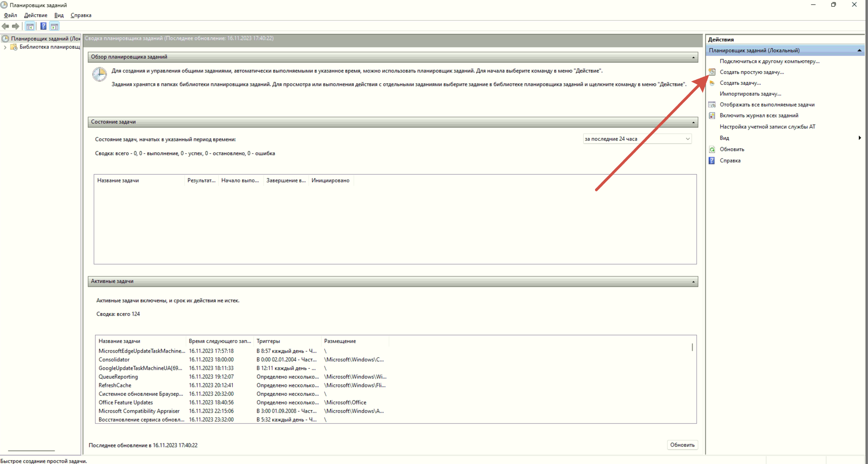The height and width of the screenshot is (464, 868).
Task: Collapse the 'Планировщик заданий (Локальный)' actions group
Action: click(x=859, y=51)
